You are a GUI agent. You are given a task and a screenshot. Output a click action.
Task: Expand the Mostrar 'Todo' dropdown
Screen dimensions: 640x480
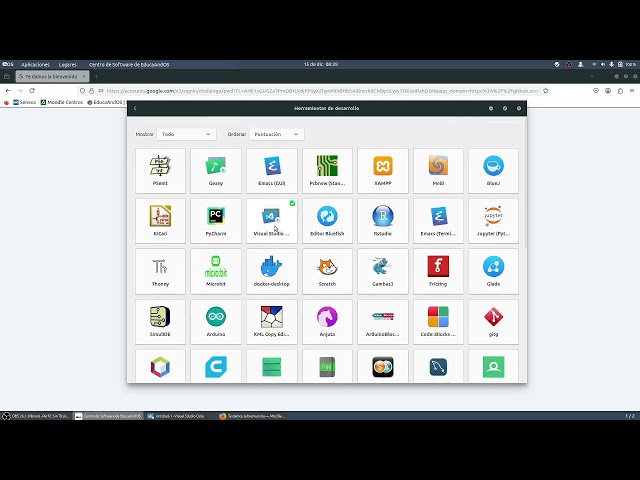point(186,134)
